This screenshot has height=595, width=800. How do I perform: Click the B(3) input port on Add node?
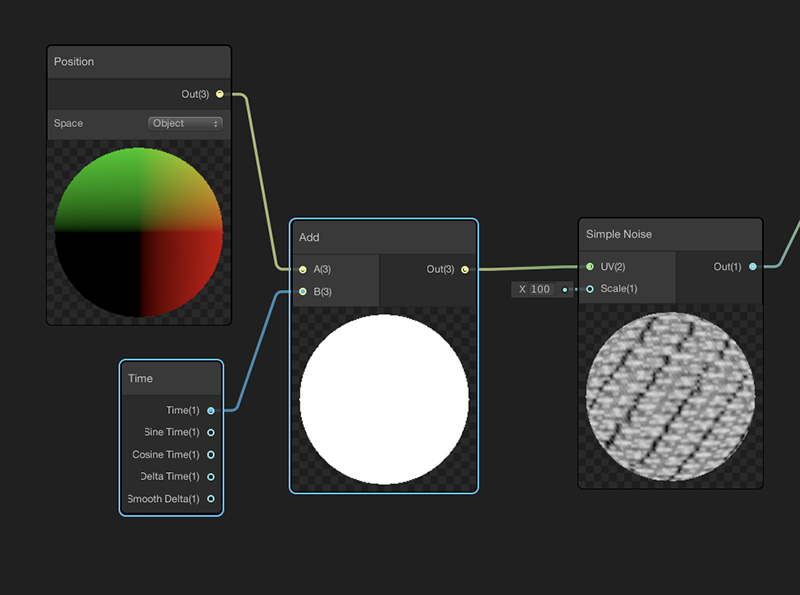click(301, 291)
